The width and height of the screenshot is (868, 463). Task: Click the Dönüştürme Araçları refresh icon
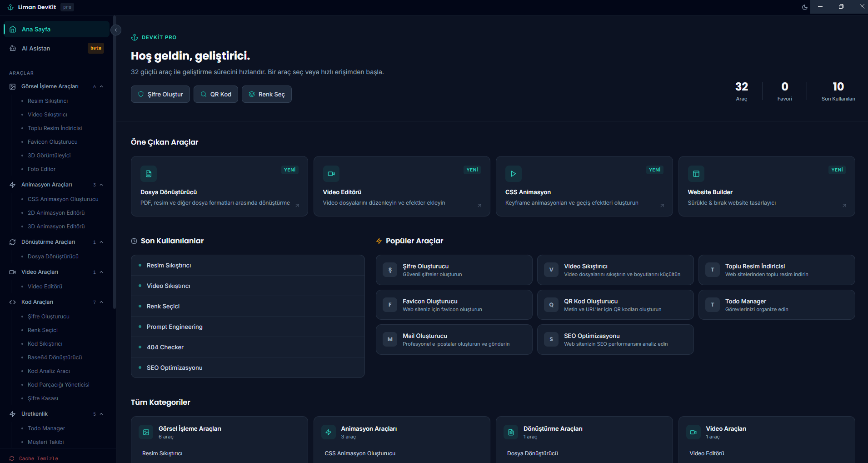[x=12, y=242]
